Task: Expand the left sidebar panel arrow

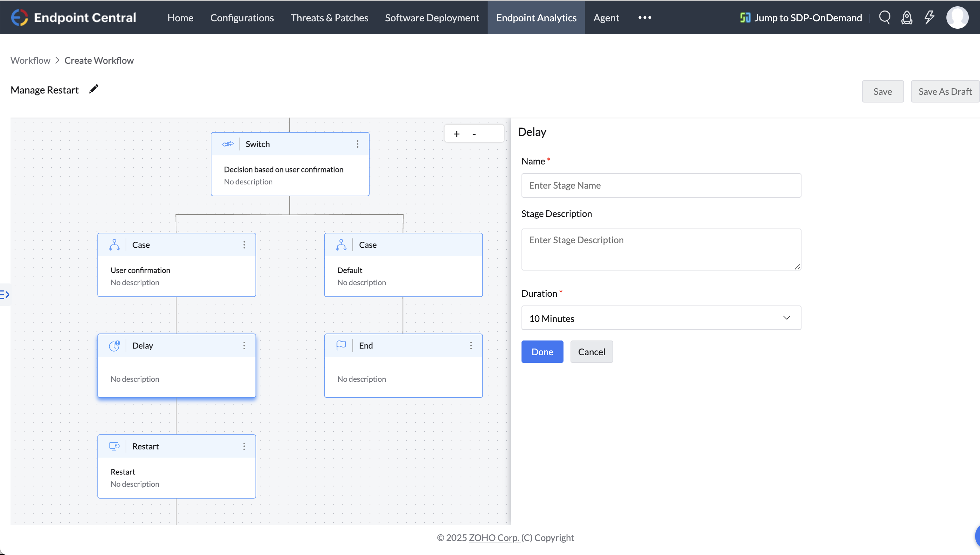Action: pyautogui.click(x=5, y=294)
